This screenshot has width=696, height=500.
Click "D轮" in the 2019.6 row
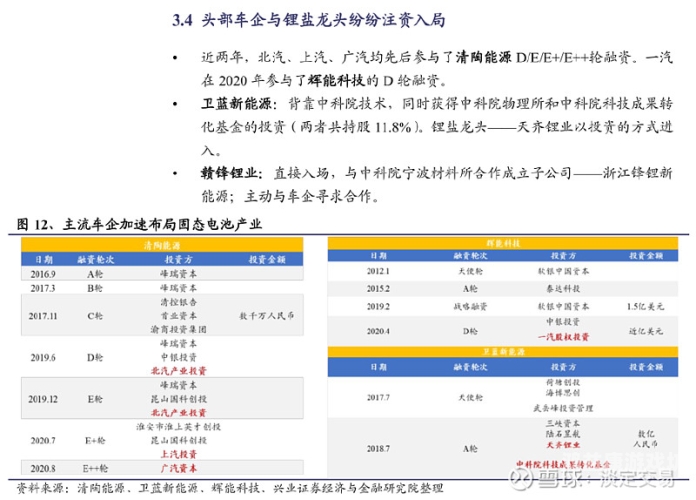click(95, 357)
